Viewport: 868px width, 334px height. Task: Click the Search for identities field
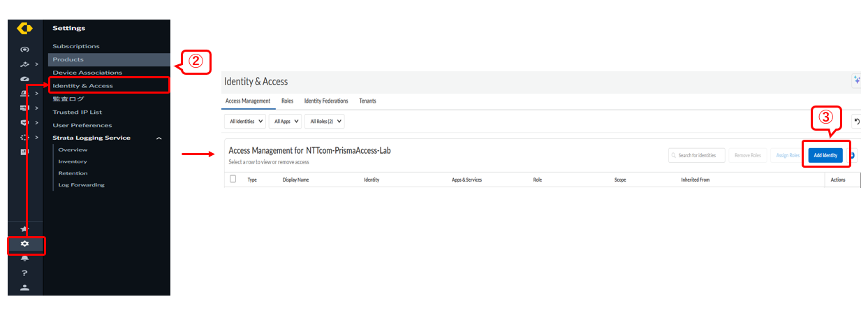coord(697,155)
